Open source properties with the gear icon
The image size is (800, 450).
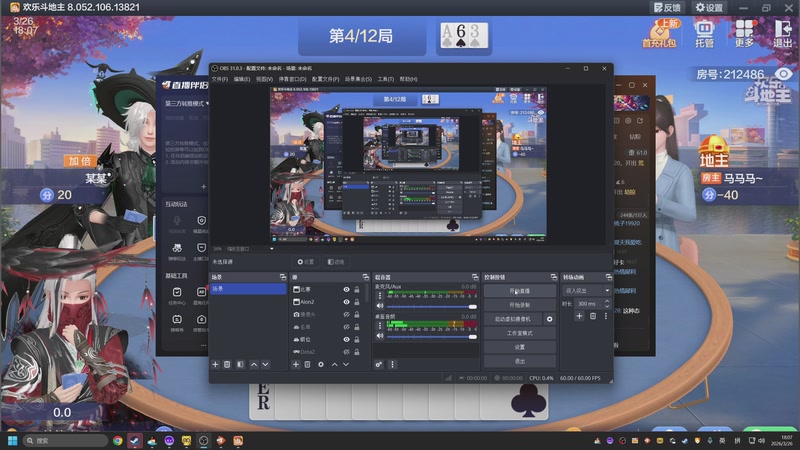pos(321,364)
